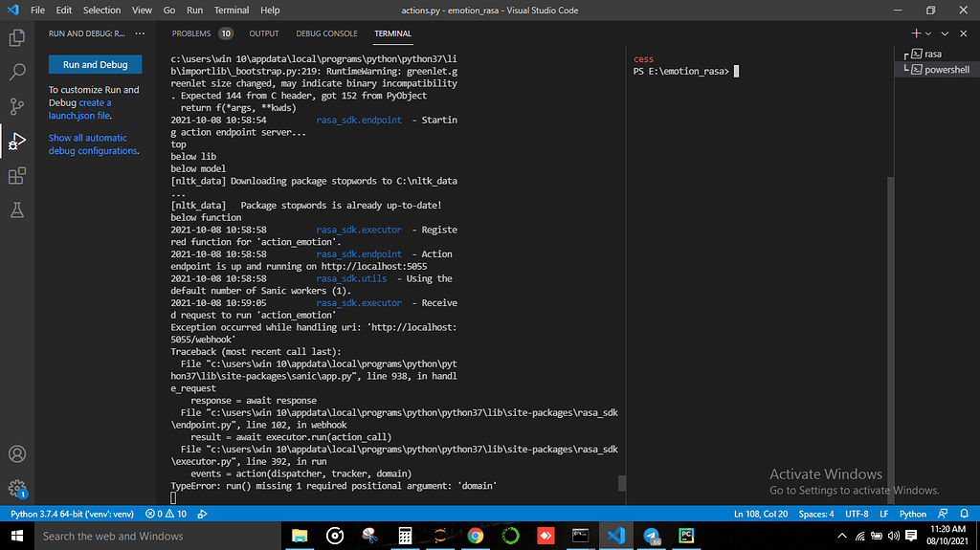The height and width of the screenshot is (550, 980).
Task: Open the Python language mode selector
Action: coord(912,514)
